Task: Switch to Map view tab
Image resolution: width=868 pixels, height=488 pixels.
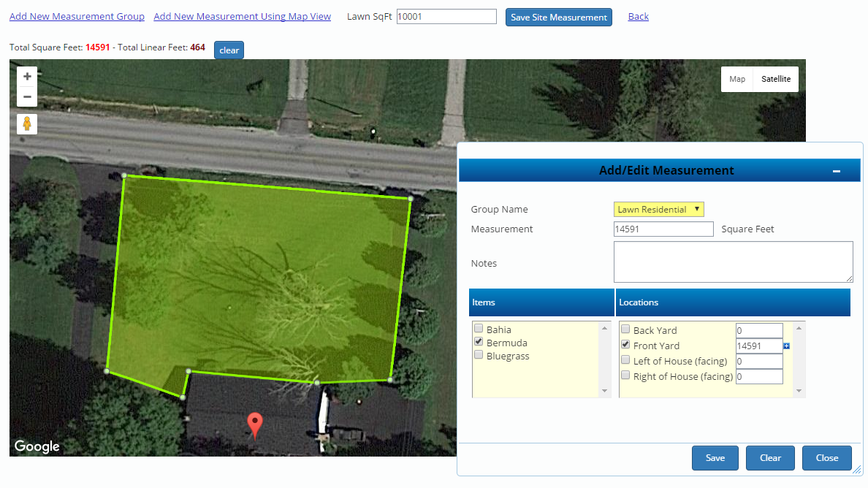Action: [x=736, y=79]
